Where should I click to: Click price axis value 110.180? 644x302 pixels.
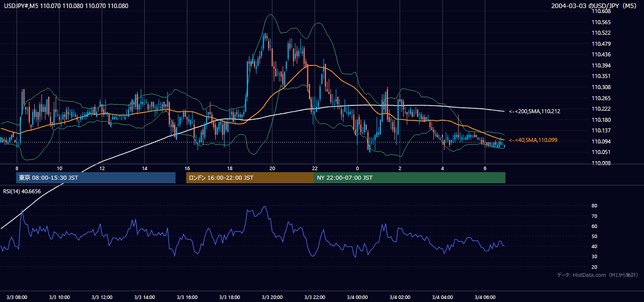coord(601,120)
